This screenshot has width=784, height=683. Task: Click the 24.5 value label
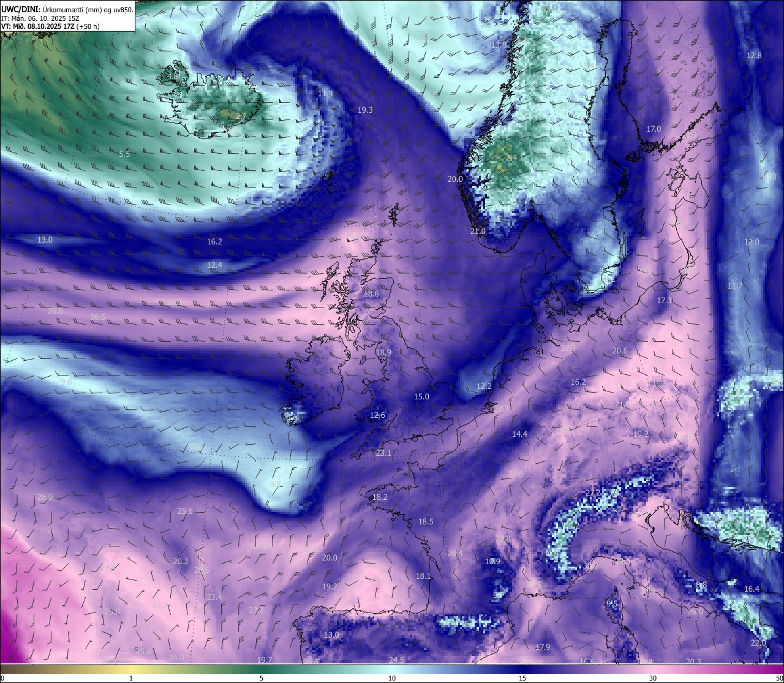pyautogui.click(x=396, y=660)
